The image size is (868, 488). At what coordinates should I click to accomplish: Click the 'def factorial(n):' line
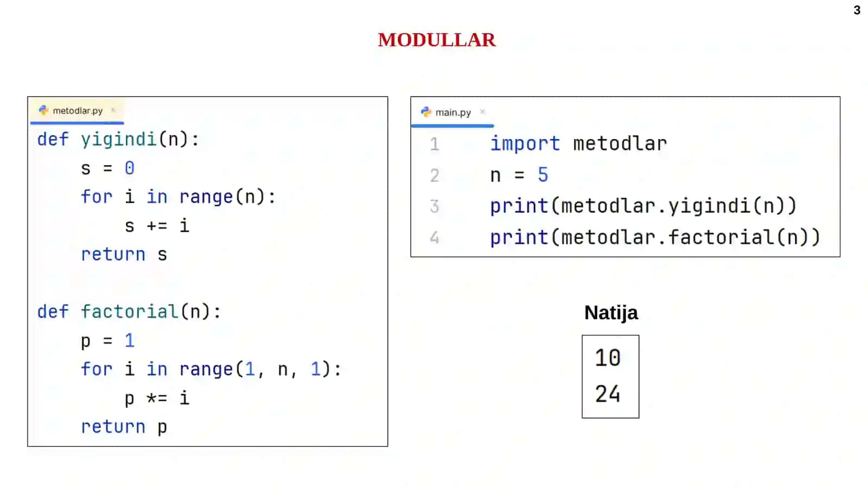pyautogui.click(x=129, y=312)
